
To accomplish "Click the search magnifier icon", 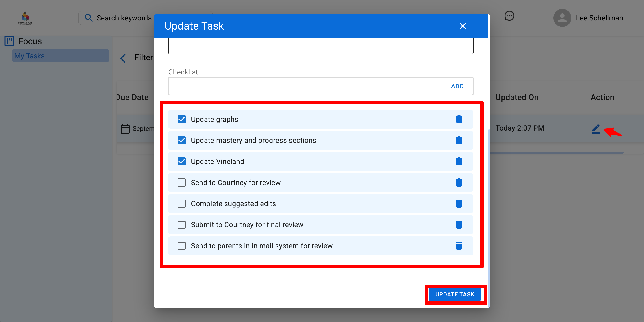I will [x=89, y=18].
